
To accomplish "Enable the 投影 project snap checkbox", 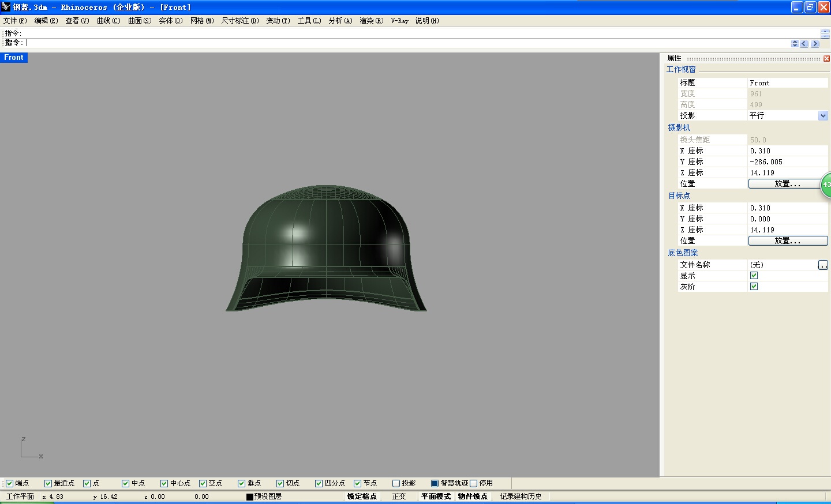I will [396, 483].
